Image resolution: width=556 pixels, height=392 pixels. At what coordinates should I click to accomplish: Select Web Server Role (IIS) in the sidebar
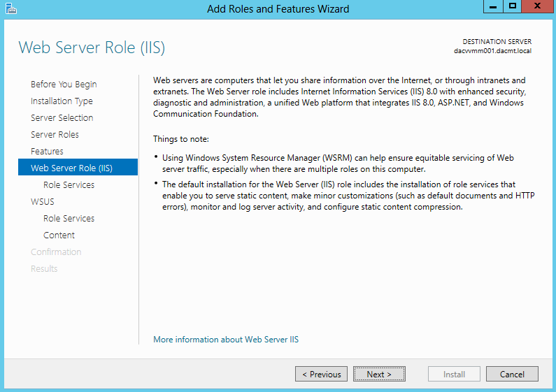point(78,167)
